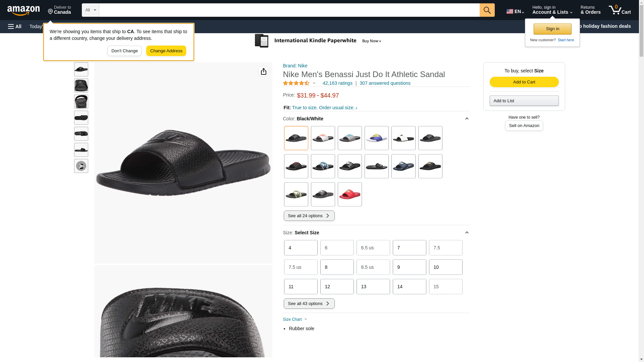Click the search input field
The height and width of the screenshot is (362, 644).
(x=289, y=10)
